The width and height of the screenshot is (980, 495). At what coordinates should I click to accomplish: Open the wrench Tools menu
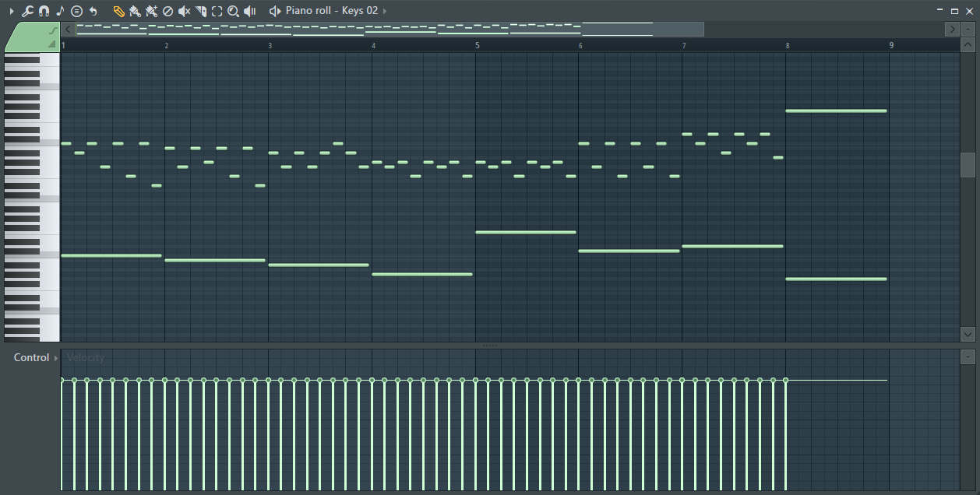click(27, 11)
